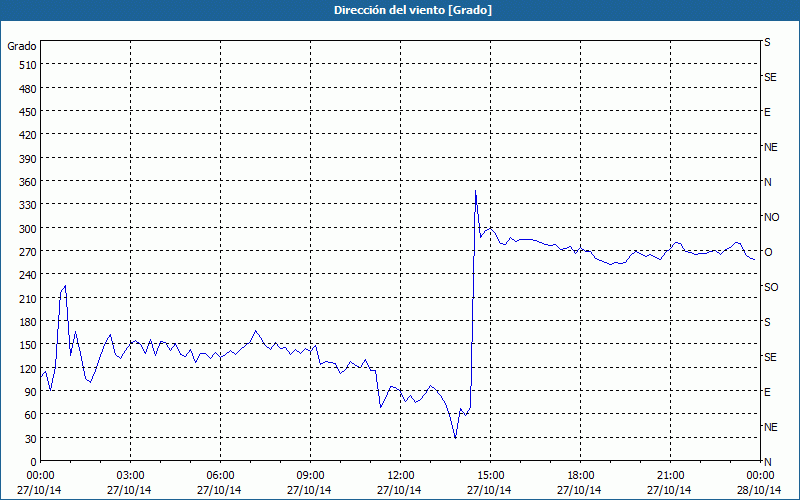This screenshot has width=800, height=500.
Task: Click the 'N' compass label beside the 360 gridline
Action: click(767, 182)
